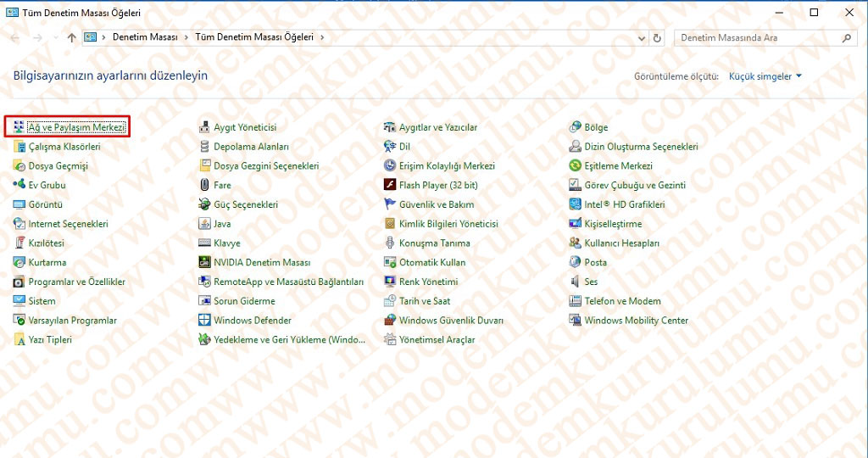This screenshot has height=458, width=868.
Task: Click chevron before Denetim Masası breadcrumb
Action: [103, 37]
